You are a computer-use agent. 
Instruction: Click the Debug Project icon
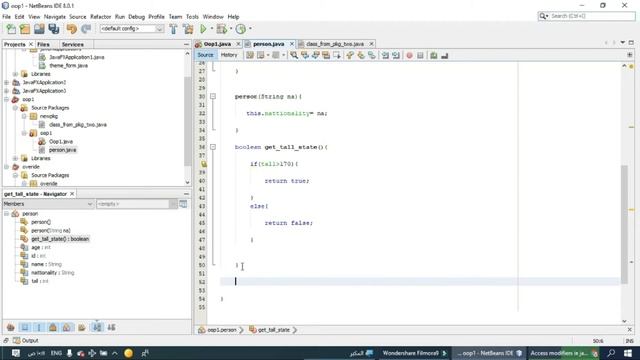pos(222,29)
